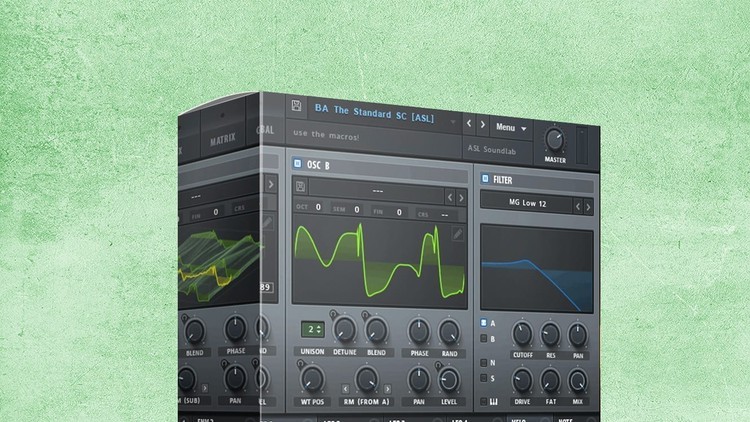The width and height of the screenshot is (750, 422).
Task: Click the OSC A 3D wavetable display
Action: click(220, 264)
